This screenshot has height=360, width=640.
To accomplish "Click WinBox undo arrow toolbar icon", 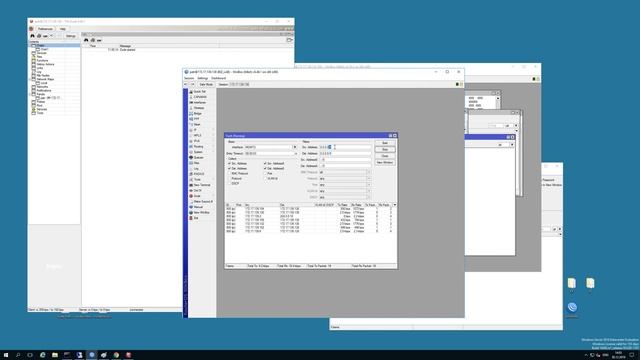I will 186,84.
